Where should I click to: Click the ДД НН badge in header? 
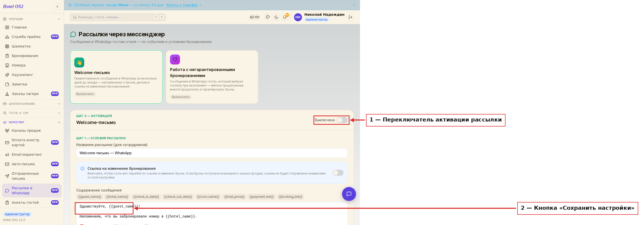[x=254, y=17]
